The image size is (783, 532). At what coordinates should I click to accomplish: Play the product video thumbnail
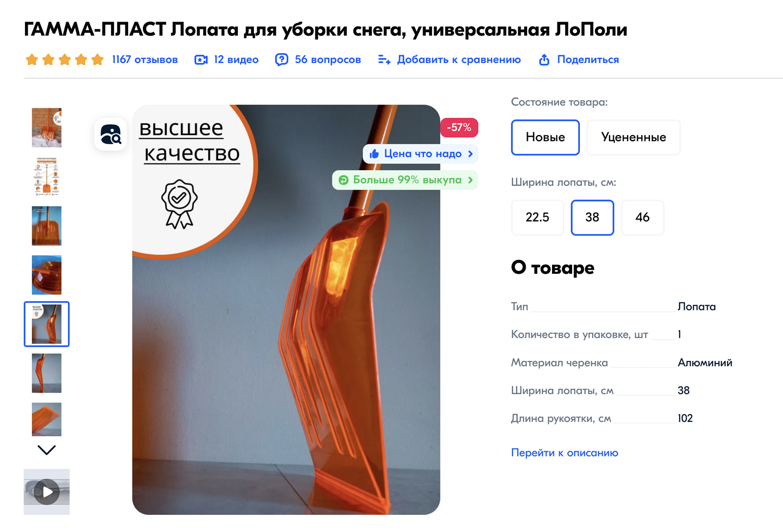pyautogui.click(x=46, y=492)
